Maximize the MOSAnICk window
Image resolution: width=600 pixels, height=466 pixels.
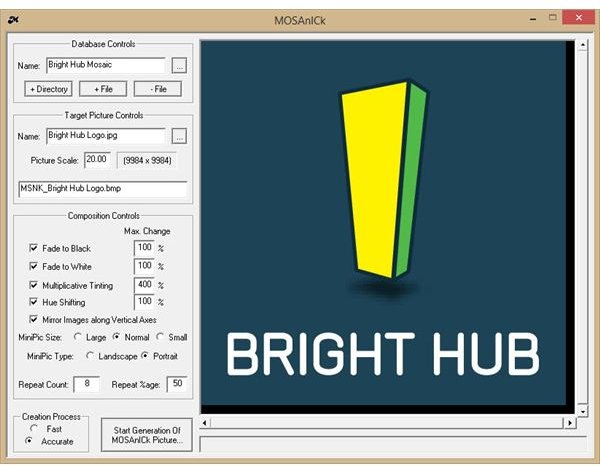click(553, 18)
